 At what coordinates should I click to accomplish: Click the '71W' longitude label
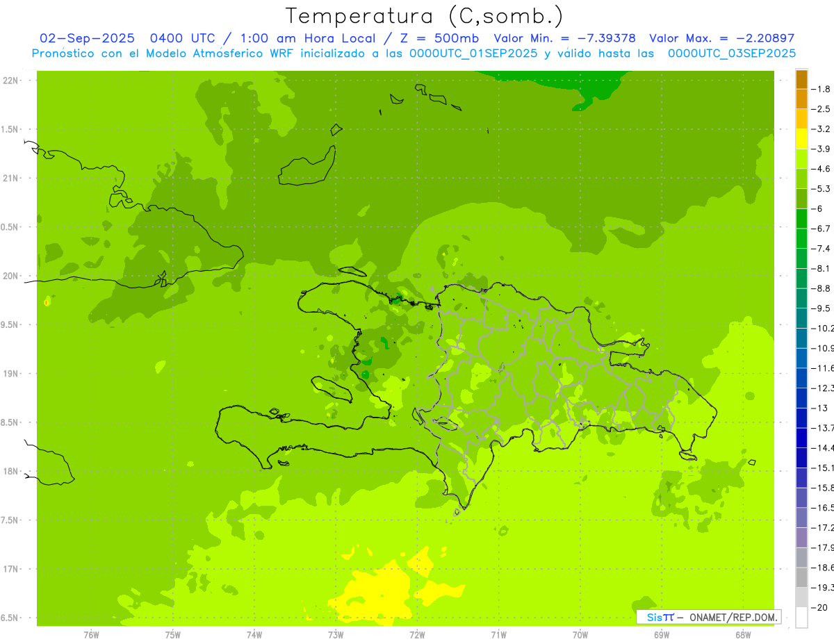pyautogui.click(x=498, y=634)
